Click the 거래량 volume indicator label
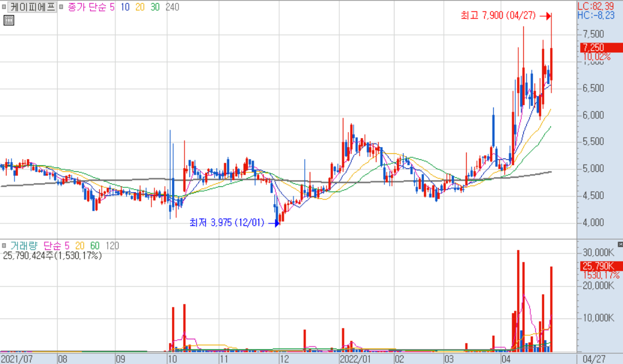The width and height of the screenshot is (623, 364). 24,246
